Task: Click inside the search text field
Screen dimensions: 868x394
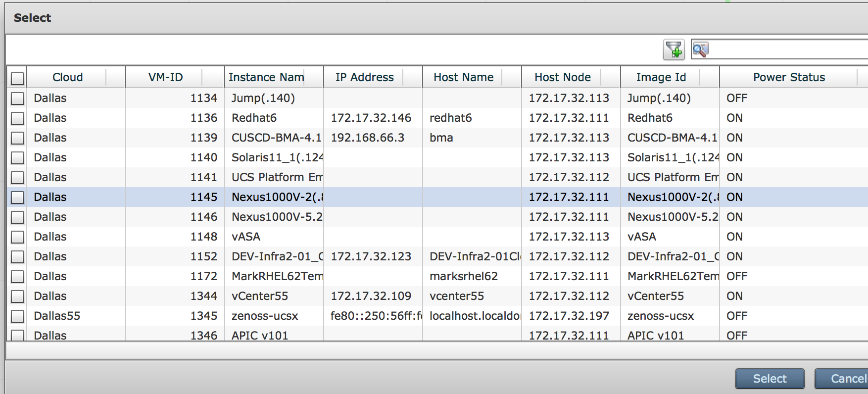Action: pos(789,49)
